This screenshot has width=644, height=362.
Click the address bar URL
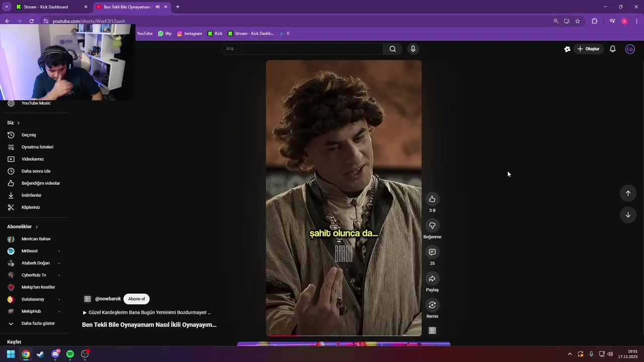(x=89, y=21)
